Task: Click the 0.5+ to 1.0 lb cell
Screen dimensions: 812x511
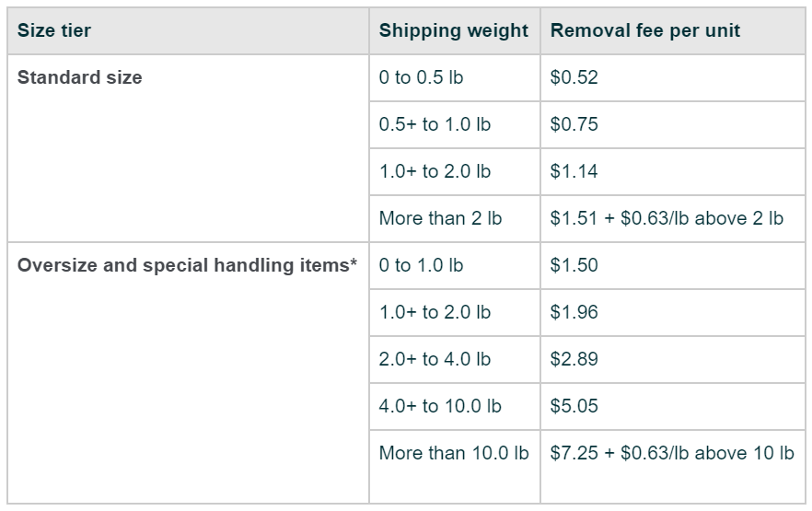Action: (x=435, y=124)
